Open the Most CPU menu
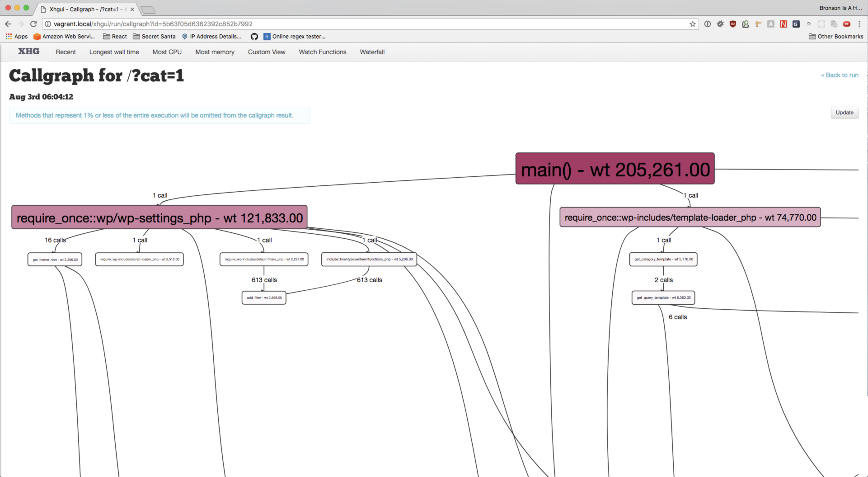 167,52
